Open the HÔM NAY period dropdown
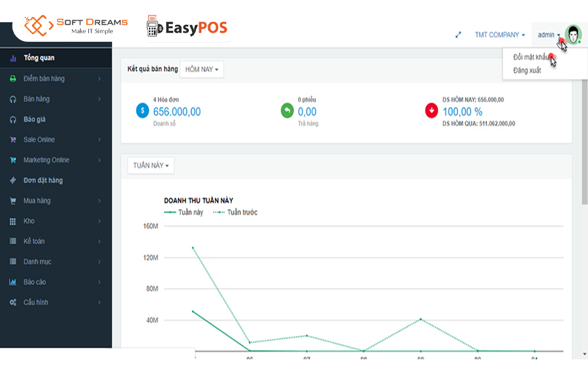This screenshot has width=588, height=392. 201,69
